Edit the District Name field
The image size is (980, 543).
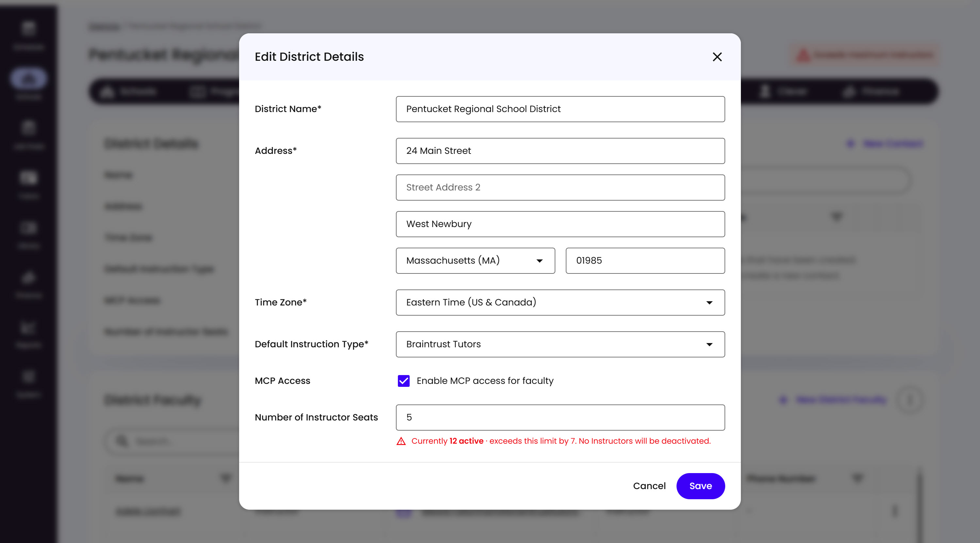tap(560, 109)
